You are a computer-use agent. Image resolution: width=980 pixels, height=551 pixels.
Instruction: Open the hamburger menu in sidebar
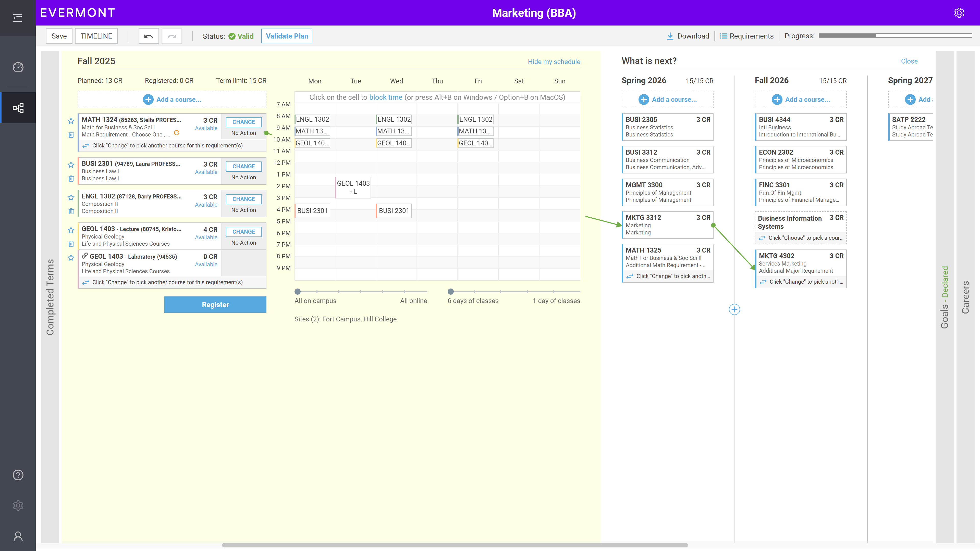coord(18,18)
